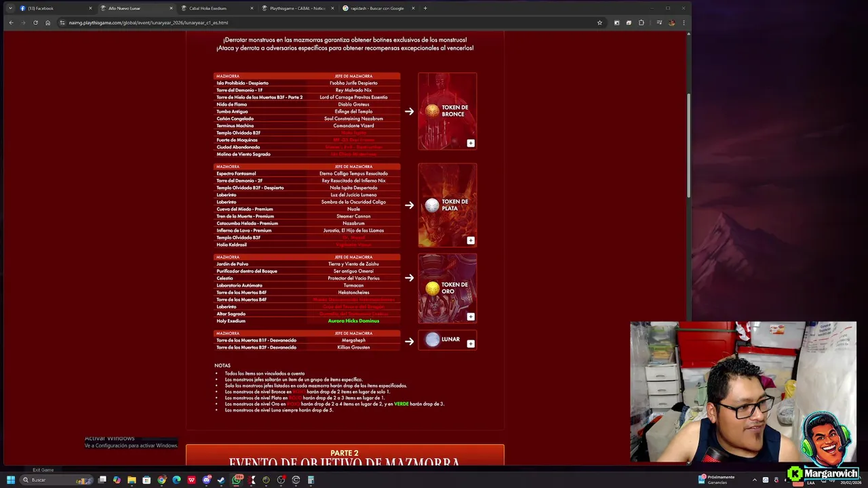The height and width of the screenshot is (488, 868).
Task: Select Torre de los Muertos B1F - Desvanecido
Action: click(x=256, y=340)
